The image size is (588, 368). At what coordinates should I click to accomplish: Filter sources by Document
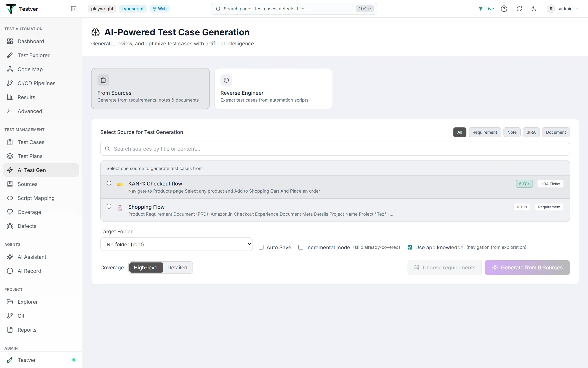coord(556,132)
